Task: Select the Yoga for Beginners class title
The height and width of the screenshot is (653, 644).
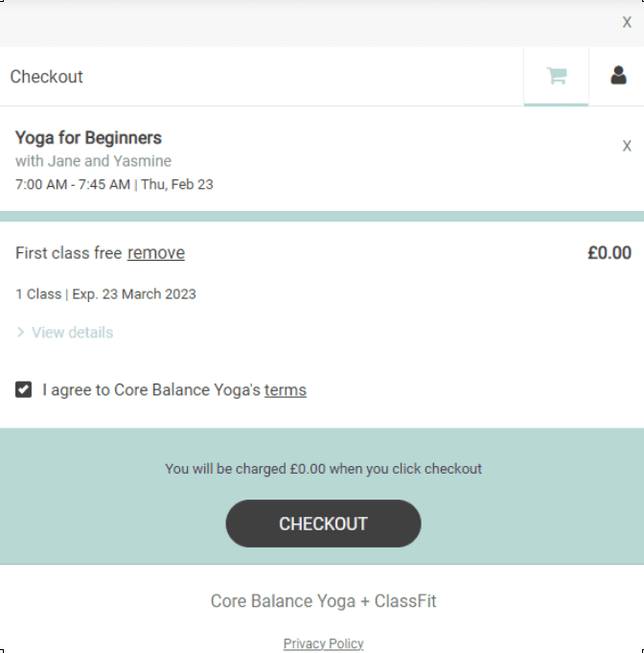Action: (88, 138)
